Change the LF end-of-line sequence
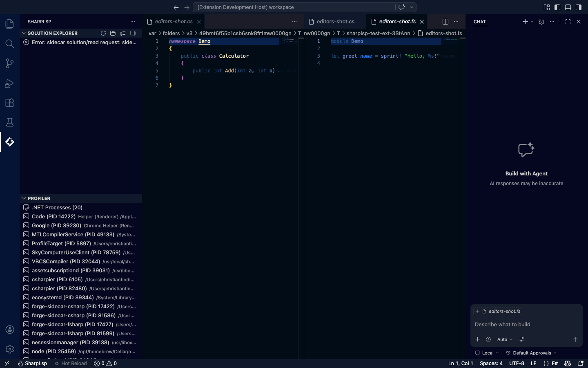The image size is (588, 368). pos(533,364)
